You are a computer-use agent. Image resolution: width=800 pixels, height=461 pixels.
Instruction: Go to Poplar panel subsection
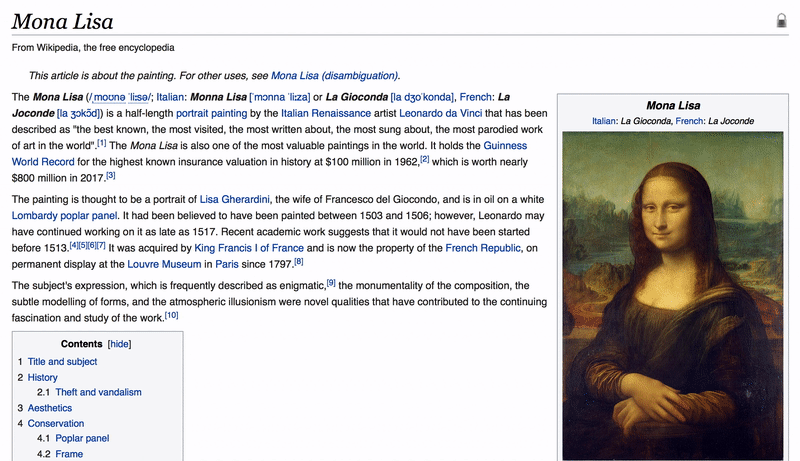pyautogui.click(x=82, y=438)
